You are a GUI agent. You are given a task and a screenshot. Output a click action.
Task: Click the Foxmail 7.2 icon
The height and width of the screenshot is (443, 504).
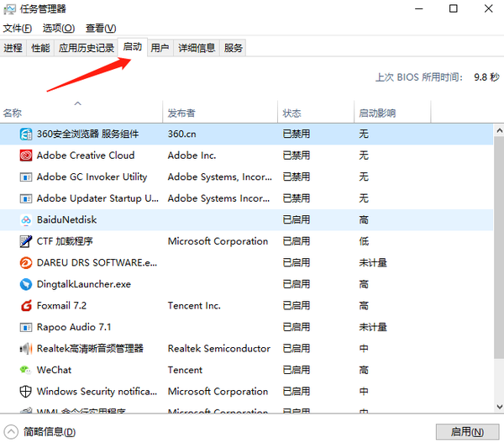26,306
